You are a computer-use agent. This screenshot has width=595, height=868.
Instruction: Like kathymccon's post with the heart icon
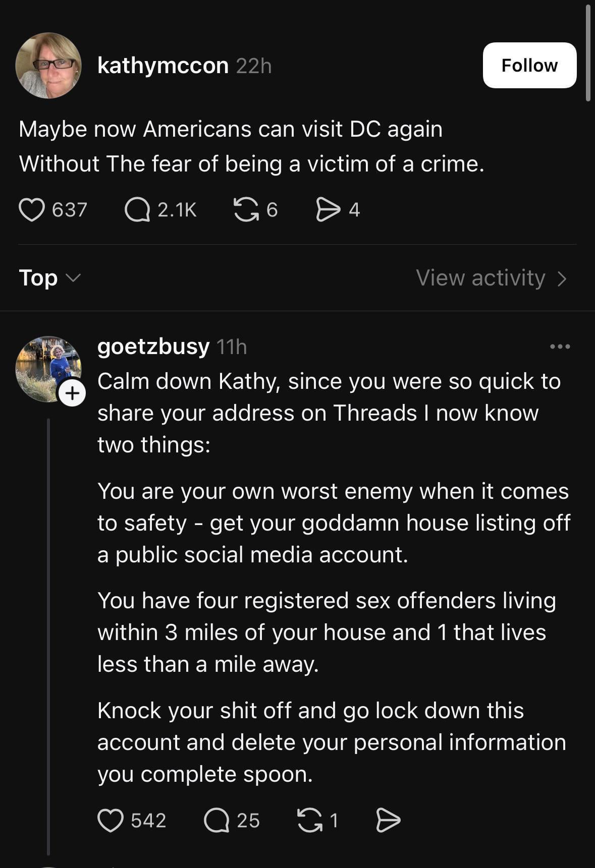click(x=32, y=210)
